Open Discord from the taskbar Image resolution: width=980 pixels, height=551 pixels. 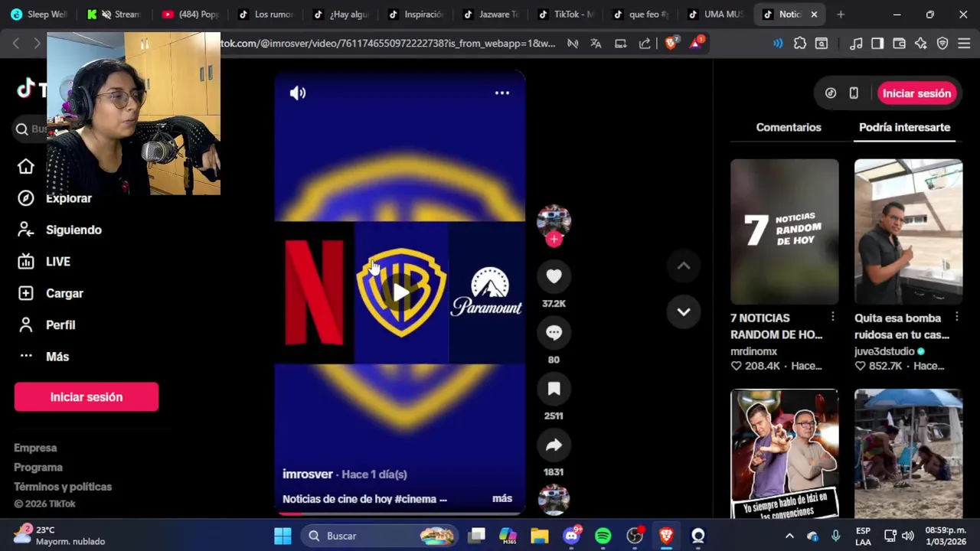point(571,536)
